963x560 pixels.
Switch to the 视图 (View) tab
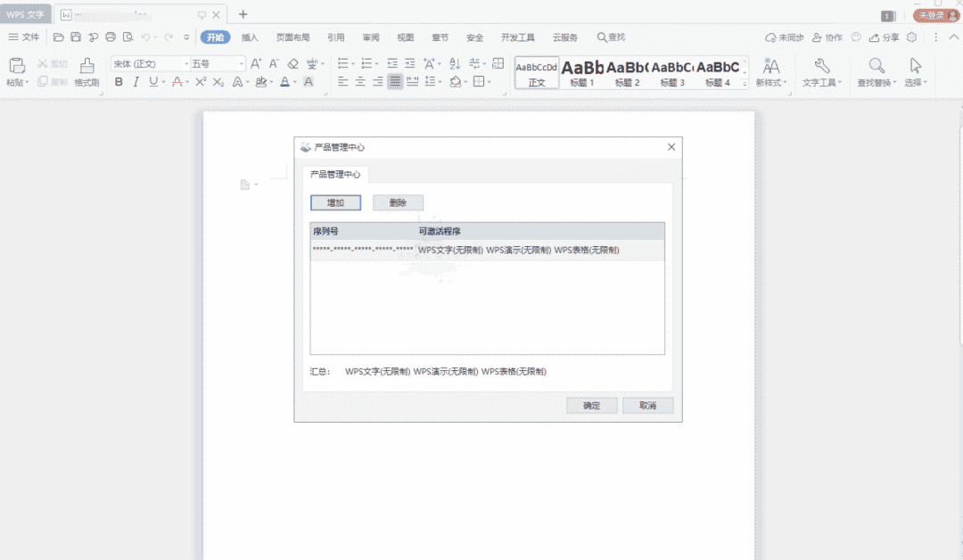(406, 37)
